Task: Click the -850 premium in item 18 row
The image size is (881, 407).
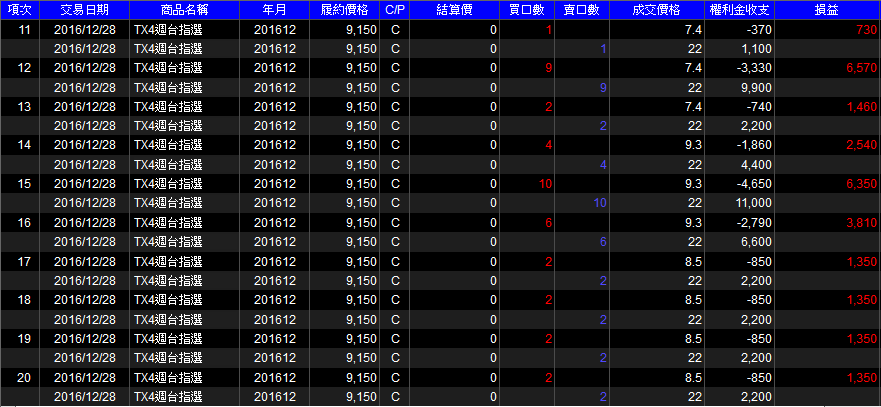Action: click(x=760, y=300)
